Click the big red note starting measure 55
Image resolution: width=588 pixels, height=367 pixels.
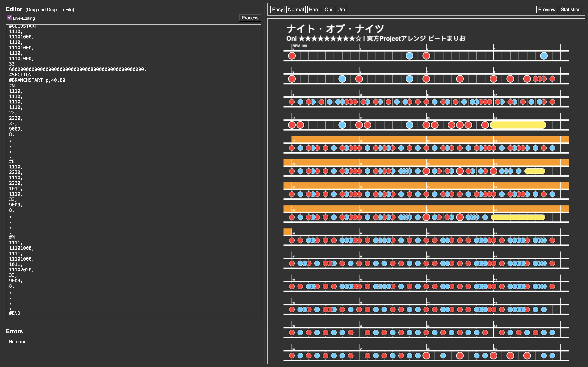(x=426, y=356)
